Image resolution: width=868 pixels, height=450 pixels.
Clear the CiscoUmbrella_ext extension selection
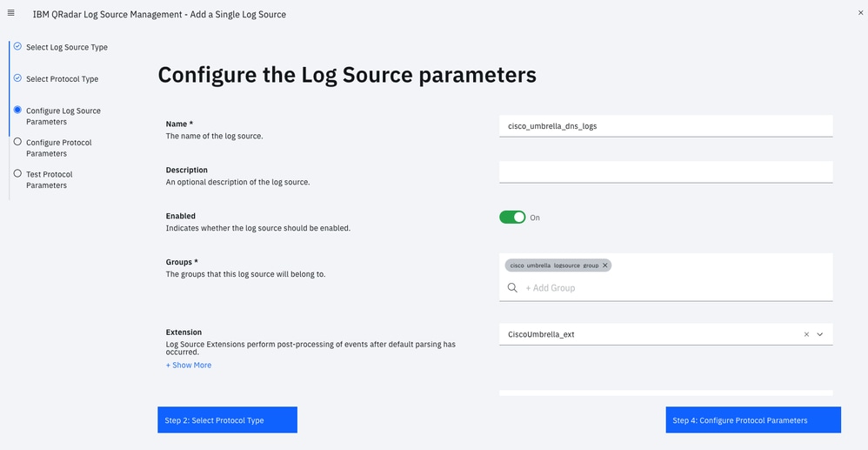pos(806,334)
